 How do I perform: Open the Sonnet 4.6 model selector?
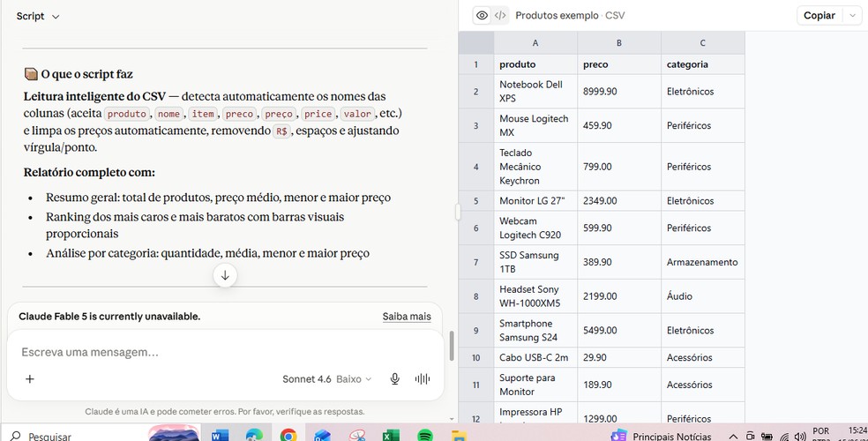(327, 379)
